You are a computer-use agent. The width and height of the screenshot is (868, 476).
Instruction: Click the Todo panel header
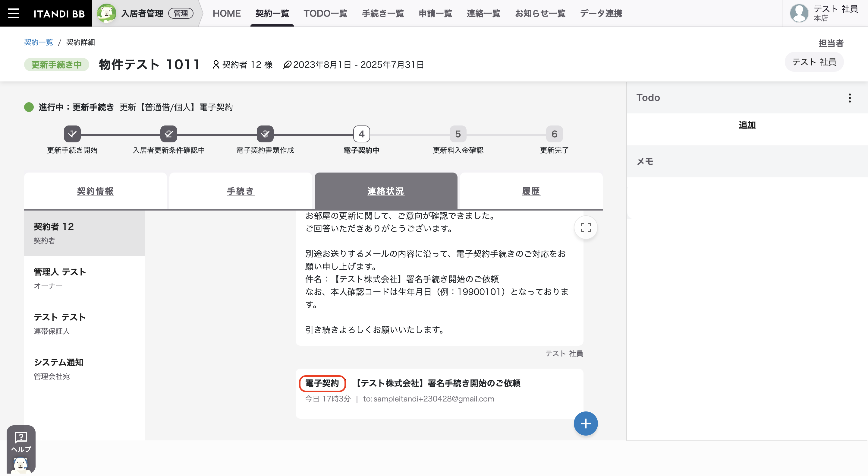(747, 98)
